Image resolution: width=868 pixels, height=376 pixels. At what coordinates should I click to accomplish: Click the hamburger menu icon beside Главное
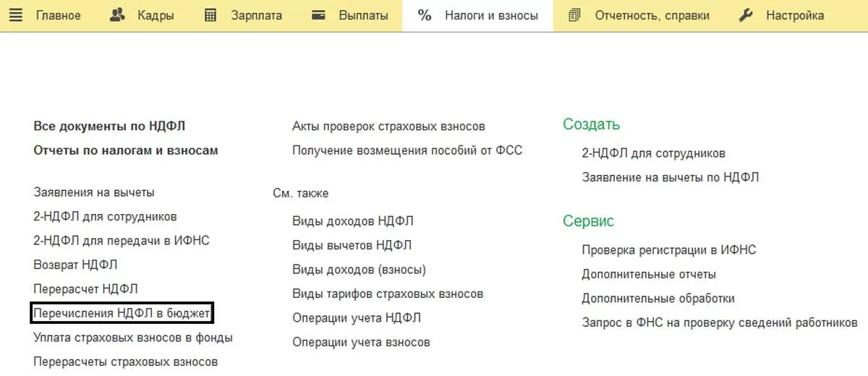[x=16, y=15]
